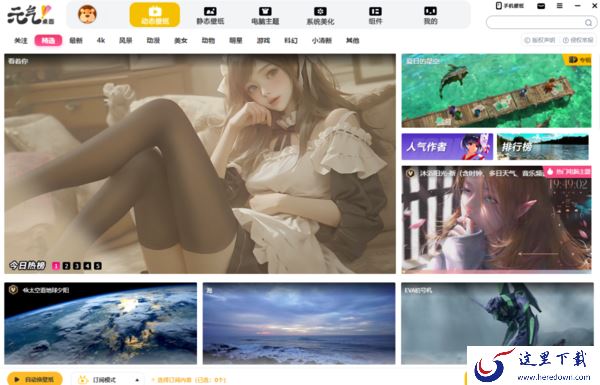Click the 今日 badge on dolphin wallpaper
This screenshot has height=385, width=600.
click(x=578, y=59)
